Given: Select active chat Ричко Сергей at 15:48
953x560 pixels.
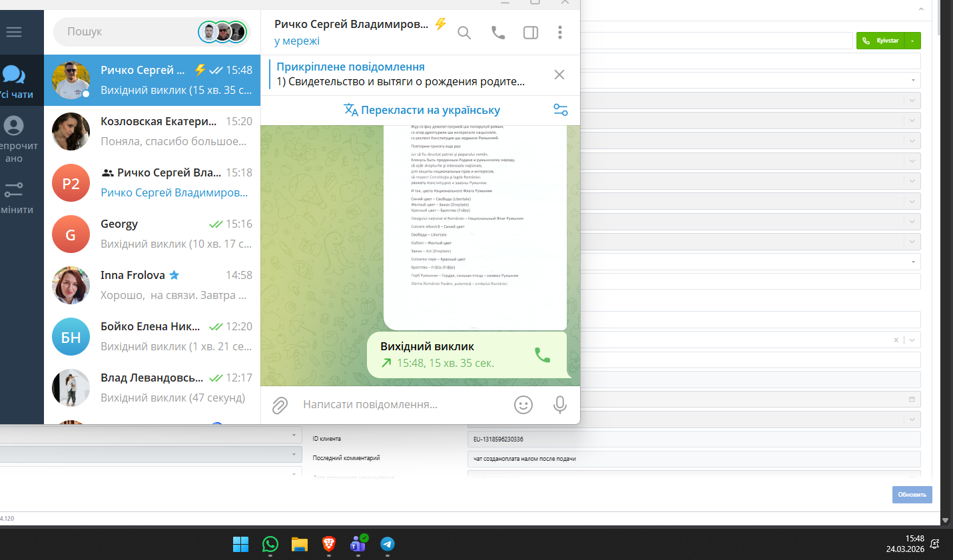Looking at the screenshot, I should coord(152,80).
